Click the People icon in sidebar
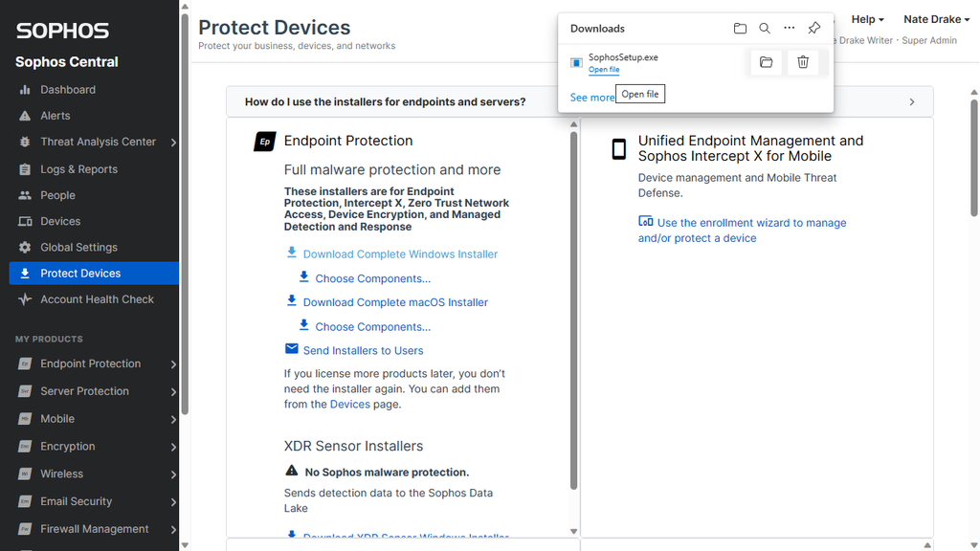The height and width of the screenshot is (551, 980). 25,195
